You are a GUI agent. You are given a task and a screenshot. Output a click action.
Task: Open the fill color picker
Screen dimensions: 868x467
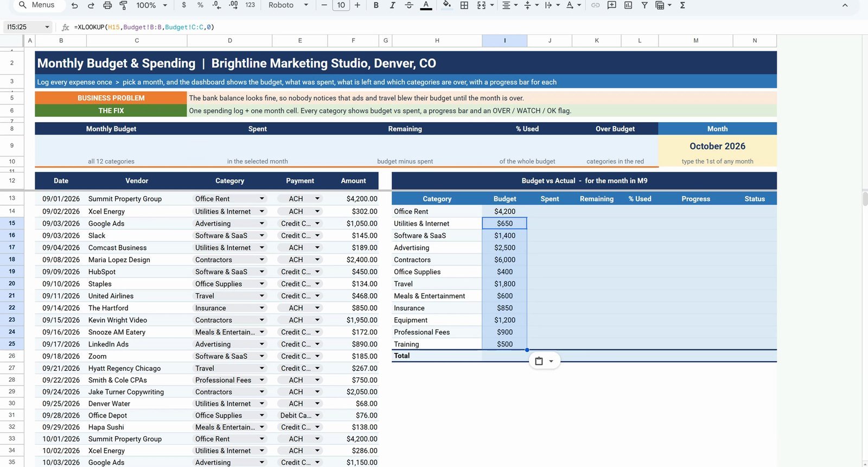coord(446,5)
